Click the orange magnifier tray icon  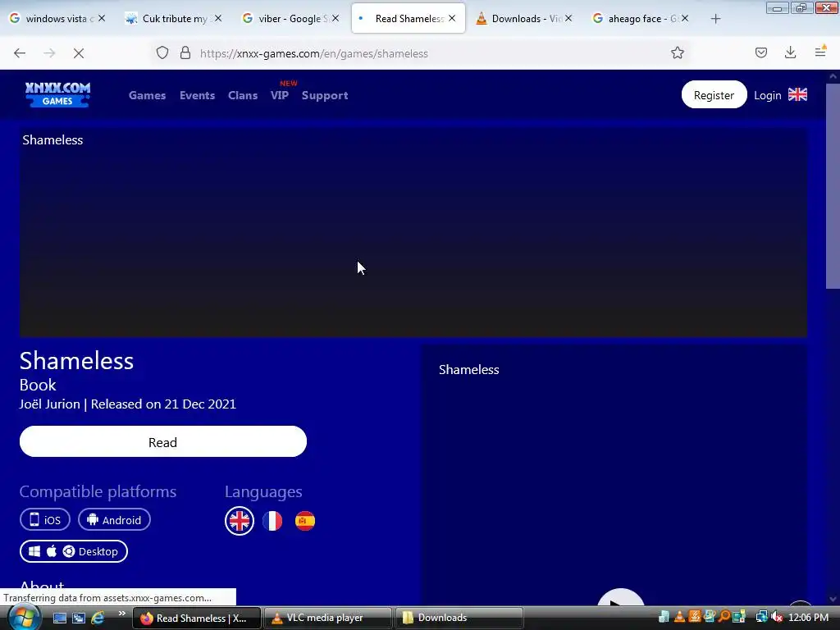(x=724, y=617)
